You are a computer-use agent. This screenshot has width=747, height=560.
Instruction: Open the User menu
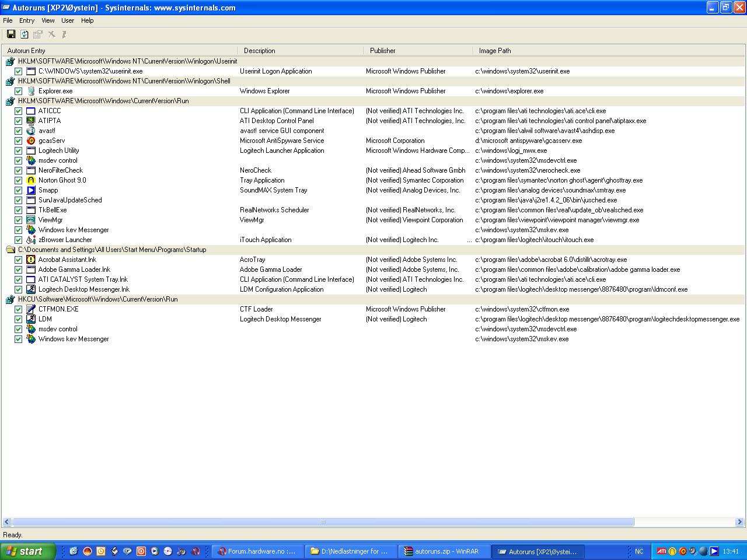(68, 20)
